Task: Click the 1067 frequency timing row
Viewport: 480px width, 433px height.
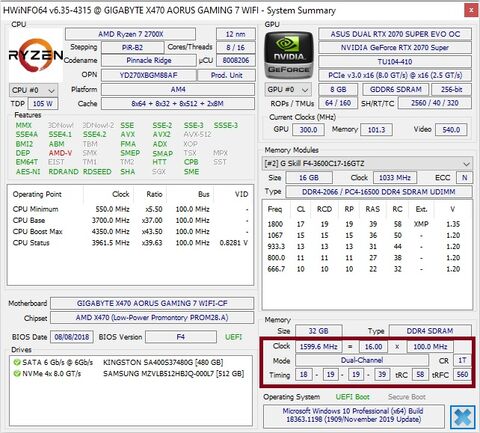Action: pyautogui.click(x=367, y=235)
